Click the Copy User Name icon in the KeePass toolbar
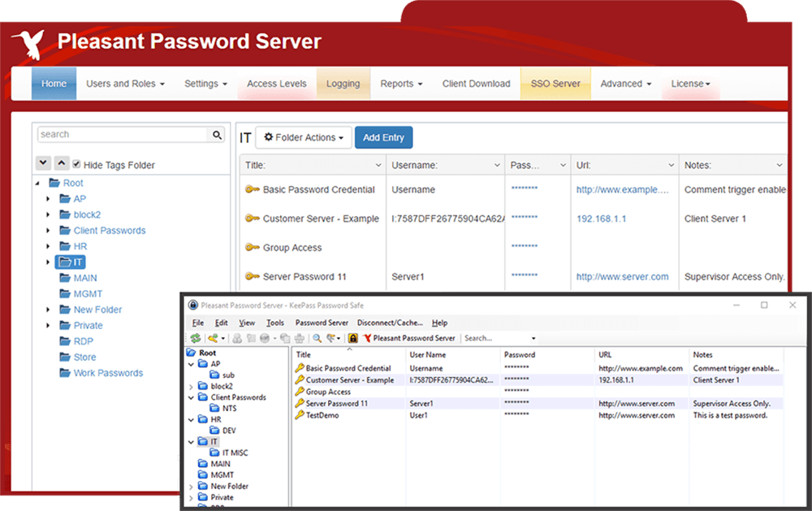The image size is (812, 511). pos(237,339)
